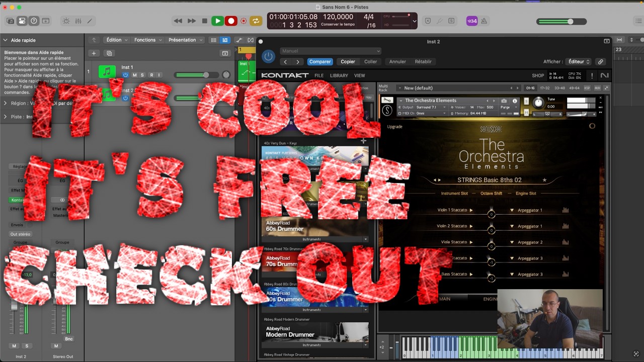Collapse the Aide rapide section
This screenshot has width=644, height=362.
pos(5,40)
